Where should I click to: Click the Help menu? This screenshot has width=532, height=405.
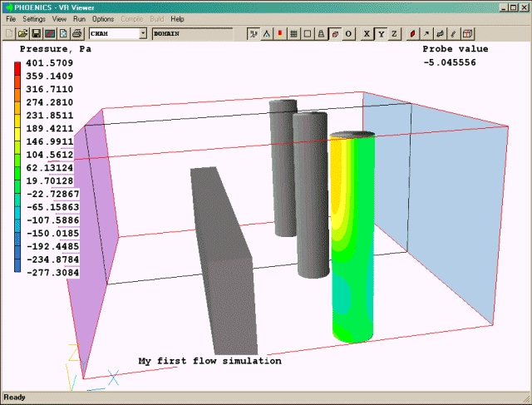177,18
